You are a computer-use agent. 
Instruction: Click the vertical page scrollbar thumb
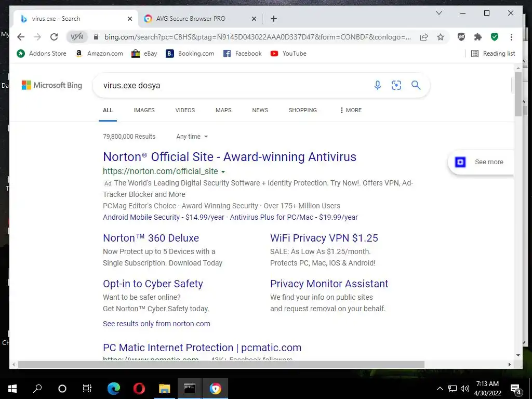(x=518, y=94)
